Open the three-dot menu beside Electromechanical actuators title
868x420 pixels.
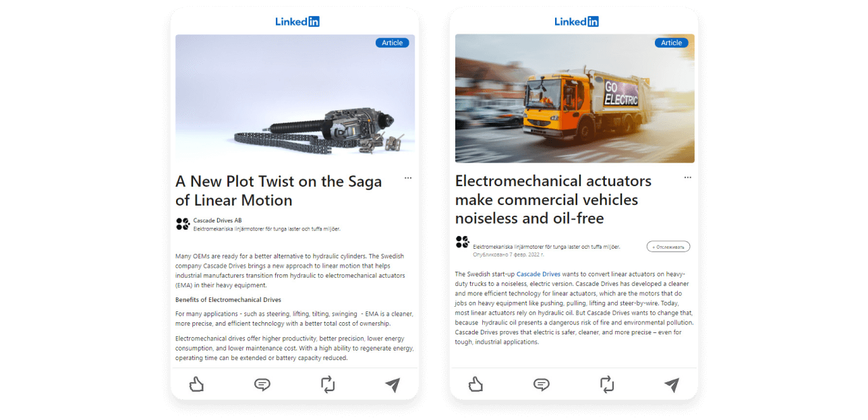[687, 178]
